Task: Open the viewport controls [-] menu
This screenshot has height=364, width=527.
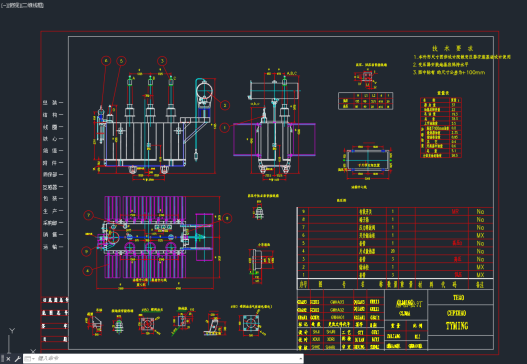Action: click(3, 5)
